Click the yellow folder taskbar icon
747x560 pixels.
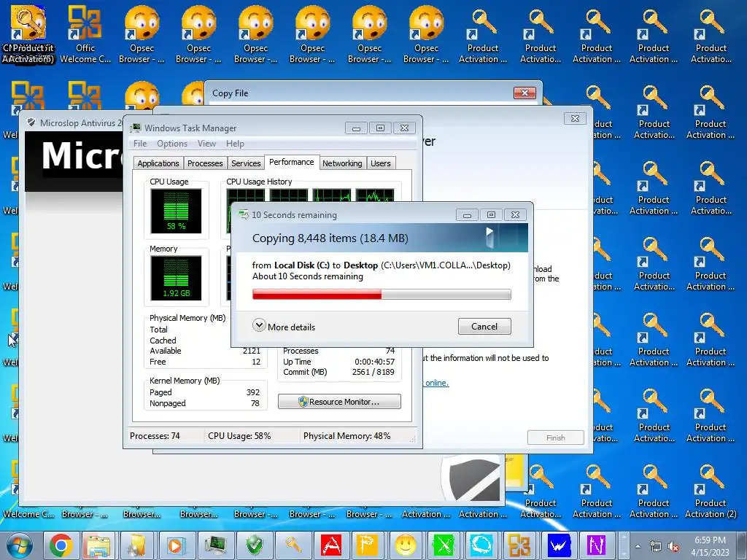point(136,545)
